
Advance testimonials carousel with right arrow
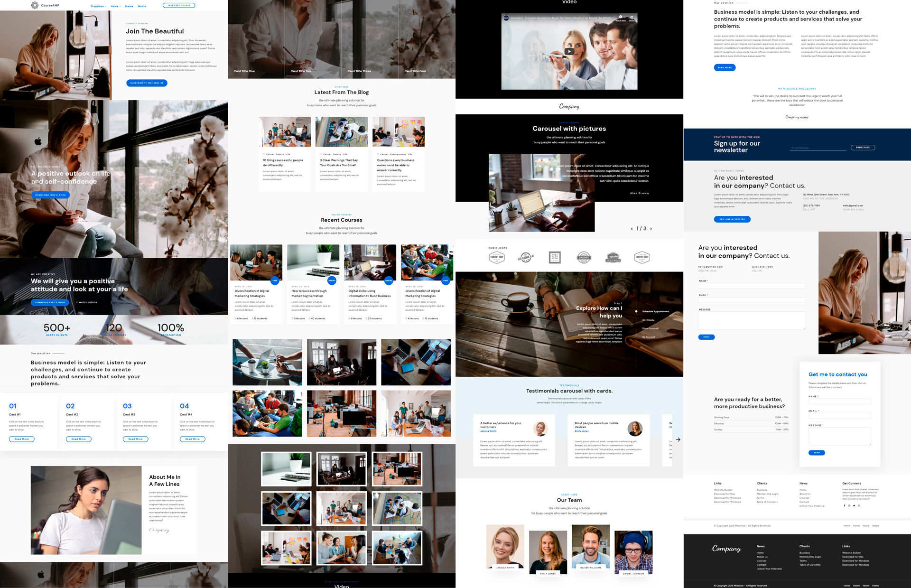tap(678, 439)
